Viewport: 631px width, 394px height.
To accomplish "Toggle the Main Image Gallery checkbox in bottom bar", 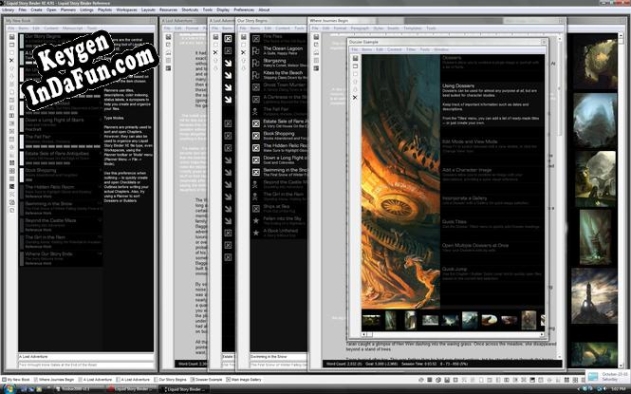I will [228, 380].
